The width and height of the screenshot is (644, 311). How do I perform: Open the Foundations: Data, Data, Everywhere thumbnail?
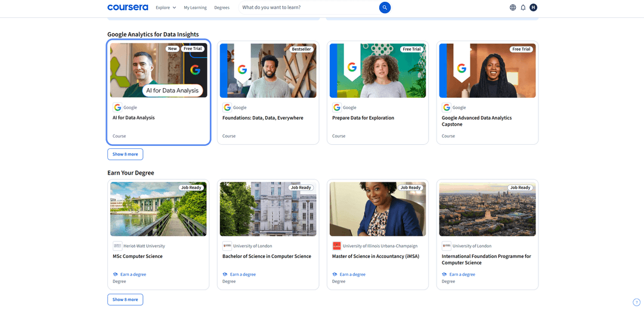coord(268,70)
